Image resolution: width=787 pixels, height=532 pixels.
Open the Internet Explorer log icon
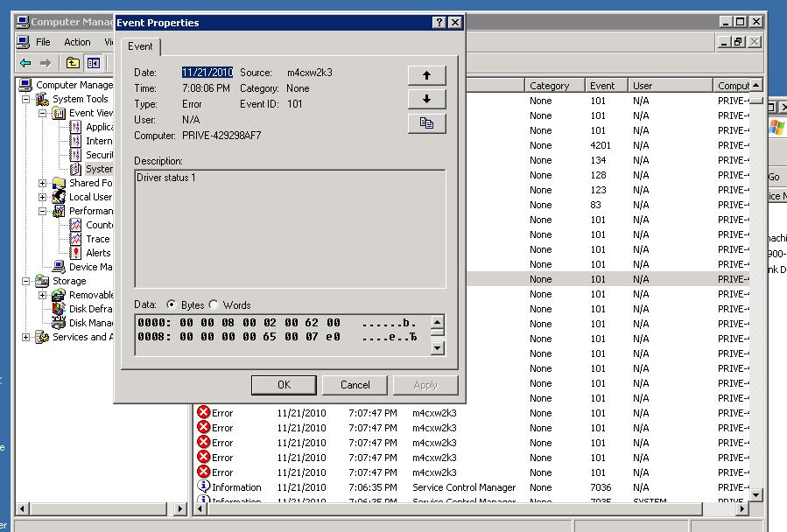(x=76, y=141)
